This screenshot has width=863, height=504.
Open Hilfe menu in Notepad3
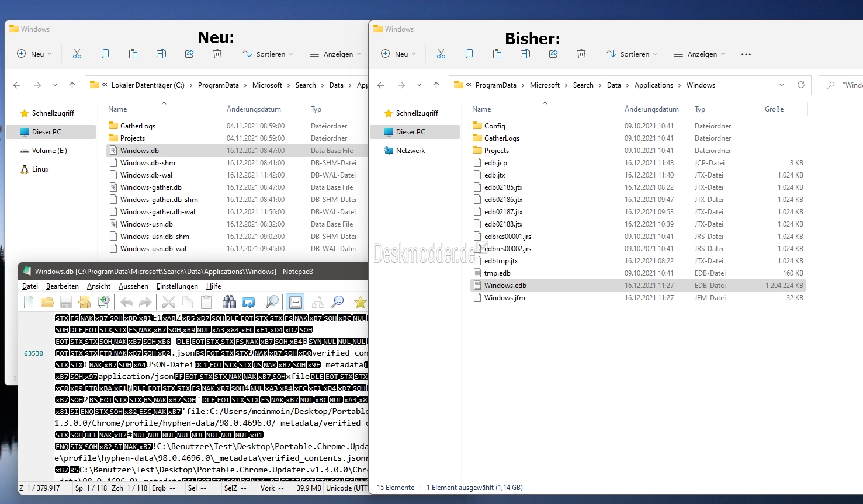point(214,286)
